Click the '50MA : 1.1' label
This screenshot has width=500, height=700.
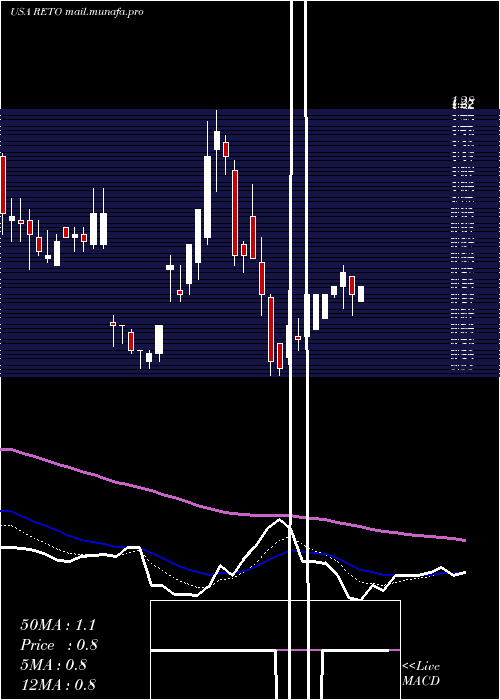pyautogui.click(x=58, y=625)
